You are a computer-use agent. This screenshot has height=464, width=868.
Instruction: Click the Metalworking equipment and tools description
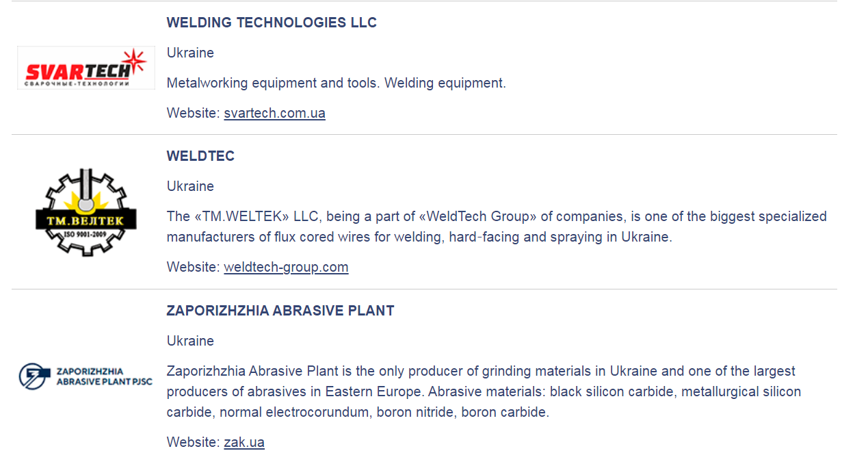(336, 83)
